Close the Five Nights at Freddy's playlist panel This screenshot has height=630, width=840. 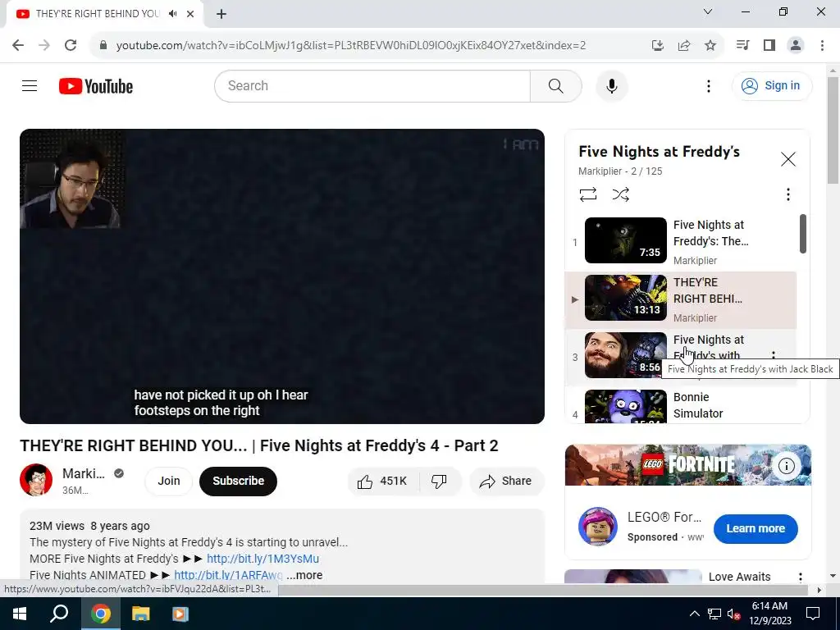[x=787, y=159]
